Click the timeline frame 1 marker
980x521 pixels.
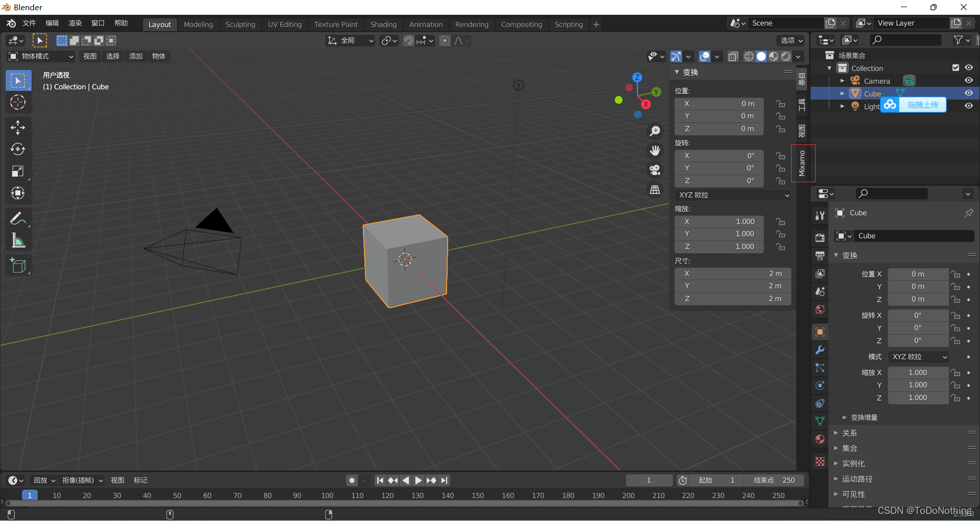click(x=30, y=495)
